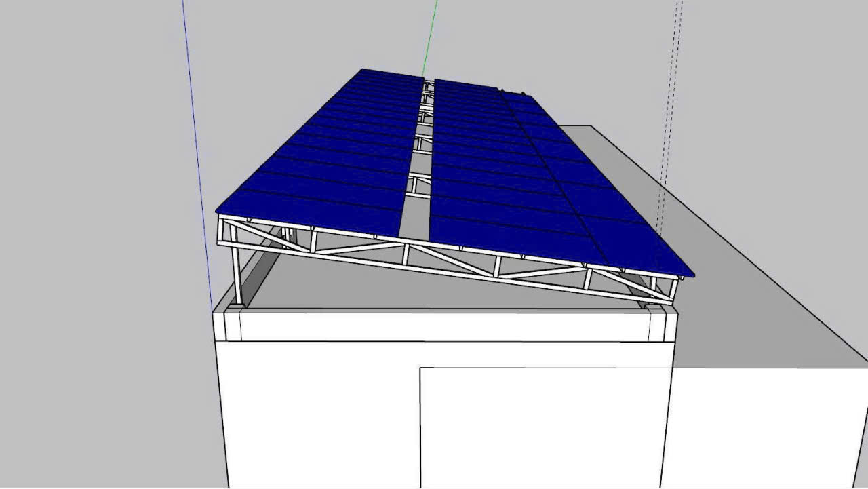Select the dashed vertical guide lines
Viewport: 868px width, 489px height.
coord(671,102)
